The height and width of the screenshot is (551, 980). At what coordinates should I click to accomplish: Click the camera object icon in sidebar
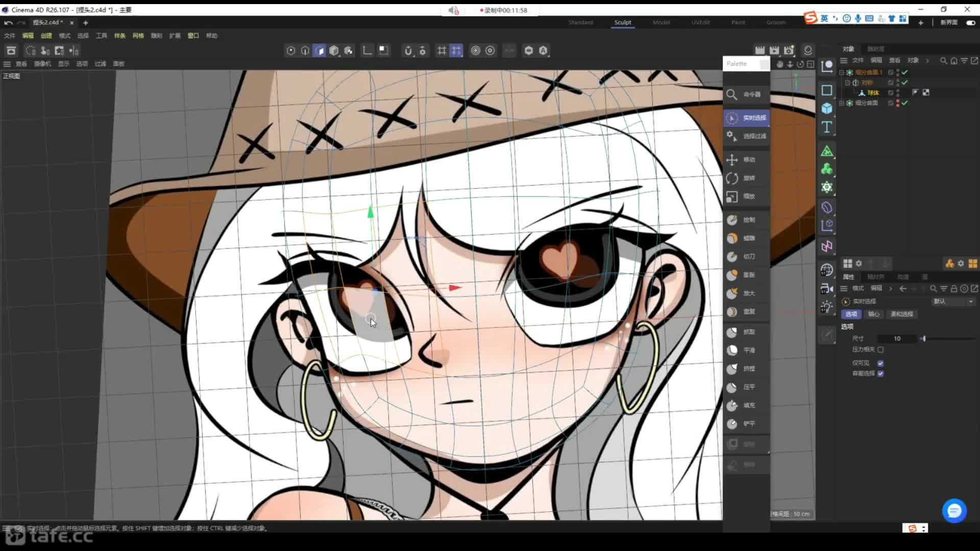pyautogui.click(x=827, y=289)
